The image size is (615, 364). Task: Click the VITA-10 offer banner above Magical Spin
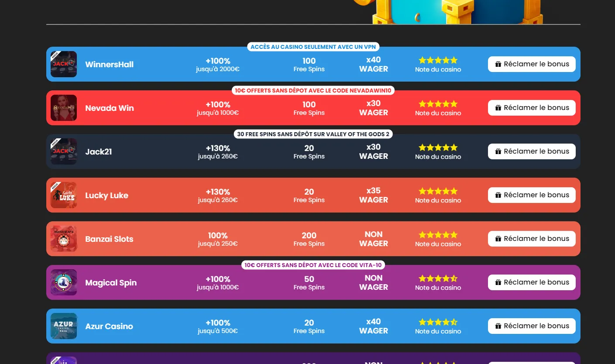[313, 265]
